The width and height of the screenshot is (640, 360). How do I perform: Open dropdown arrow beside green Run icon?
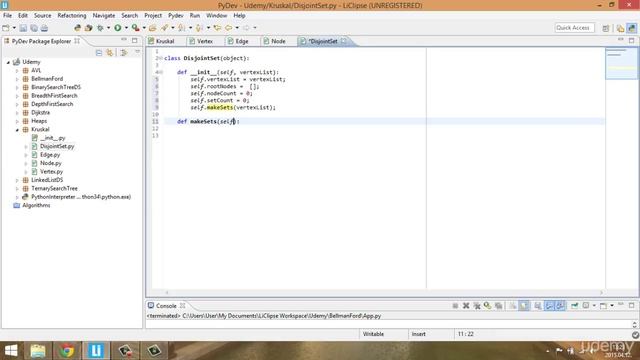coord(126,28)
